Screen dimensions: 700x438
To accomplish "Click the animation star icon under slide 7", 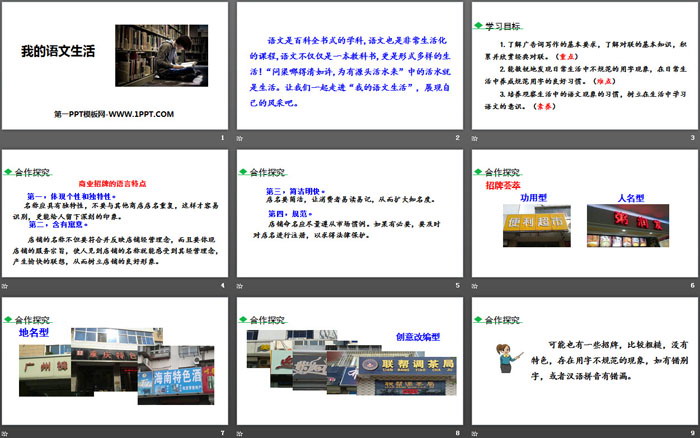I will coord(4,434).
